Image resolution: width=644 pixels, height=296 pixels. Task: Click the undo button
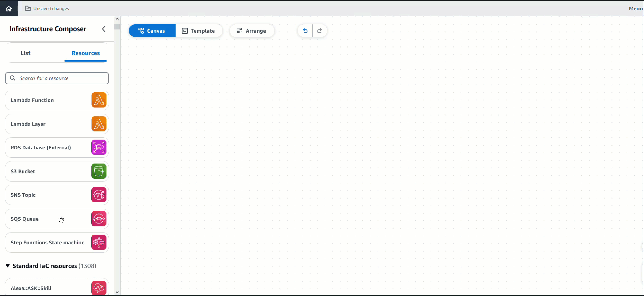[305, 30]
